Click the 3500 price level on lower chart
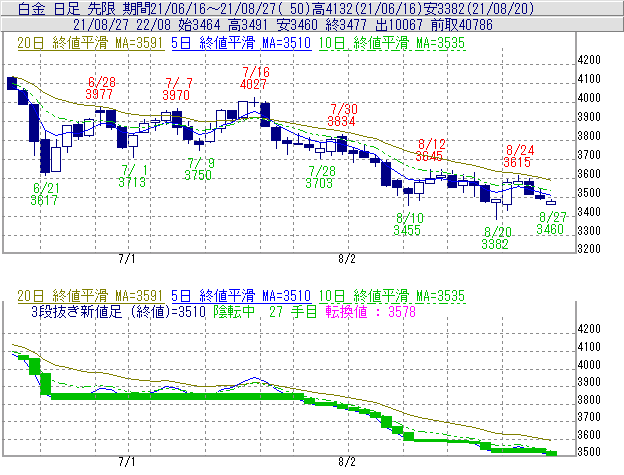This screenshot has height=475, width=624. tap(589, 452)
